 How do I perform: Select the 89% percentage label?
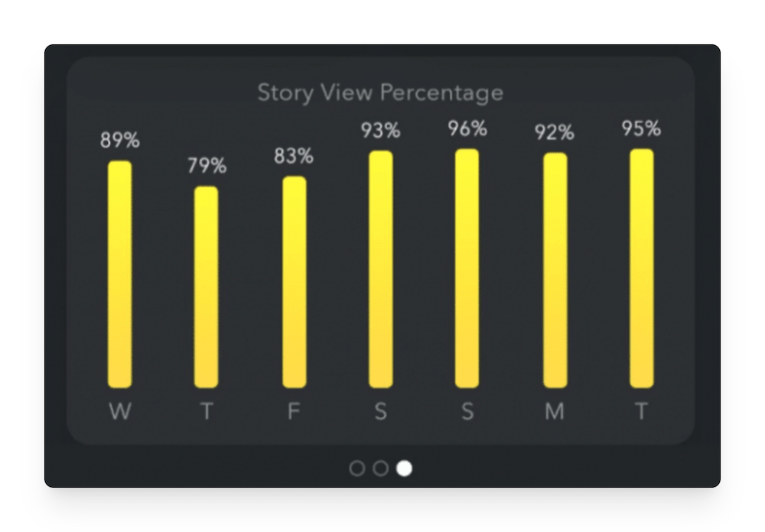[119, 141]
